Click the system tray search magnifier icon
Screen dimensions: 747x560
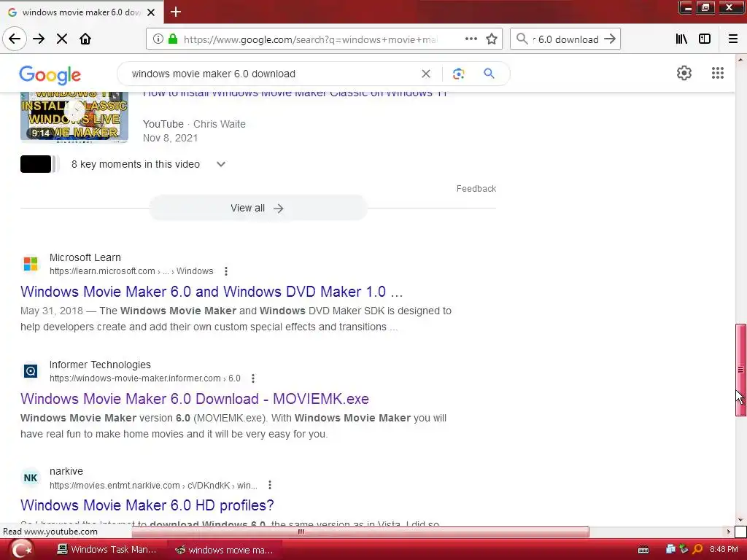698,549
